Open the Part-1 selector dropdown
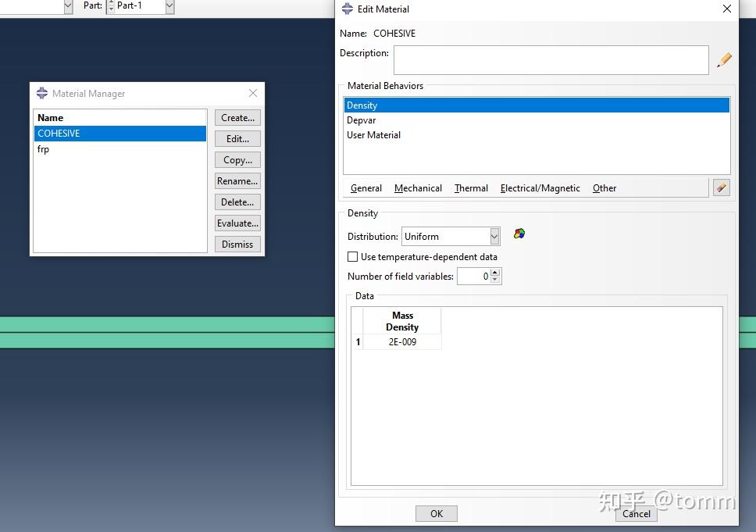The width and height of the screenshot is (756, 532). (169, 7)
